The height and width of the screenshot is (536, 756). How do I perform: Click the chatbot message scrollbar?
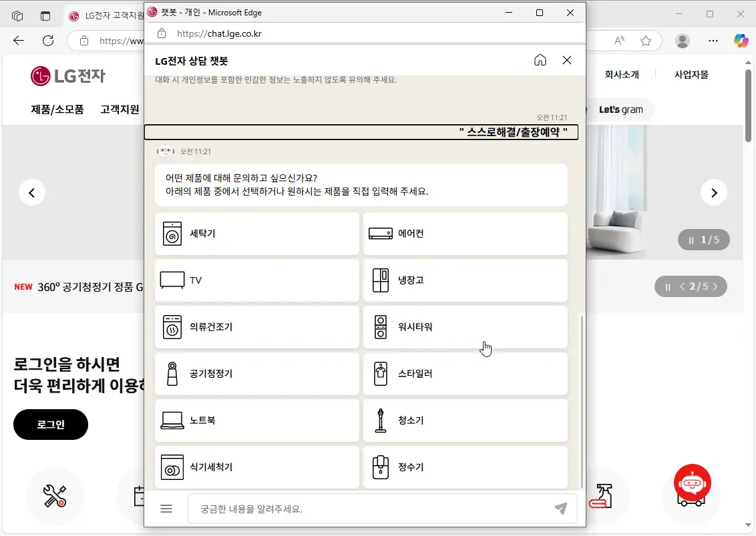tap(582, 402)
